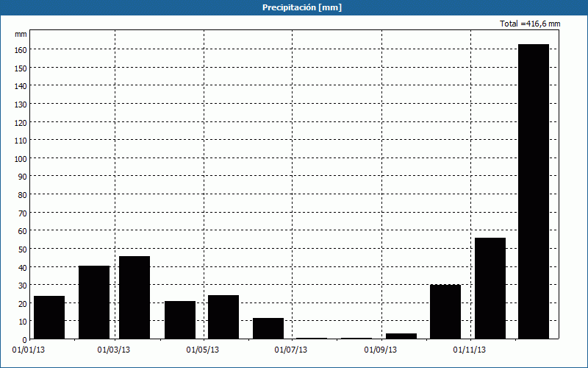Select the April bar near 20 mm

pos(180,320)
